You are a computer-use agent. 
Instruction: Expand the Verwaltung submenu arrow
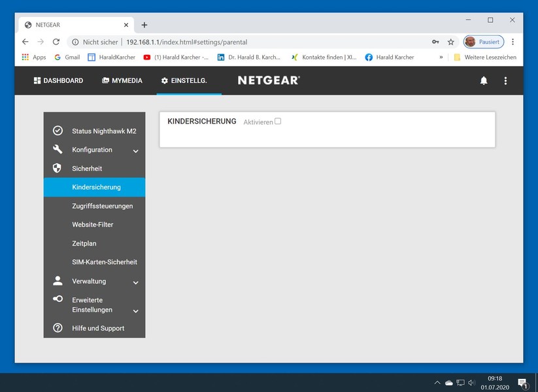[x=135, y=282]
